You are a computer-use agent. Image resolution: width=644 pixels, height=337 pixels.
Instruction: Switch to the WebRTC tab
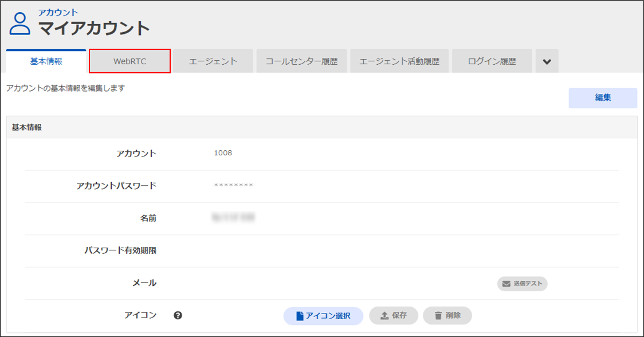129,61
